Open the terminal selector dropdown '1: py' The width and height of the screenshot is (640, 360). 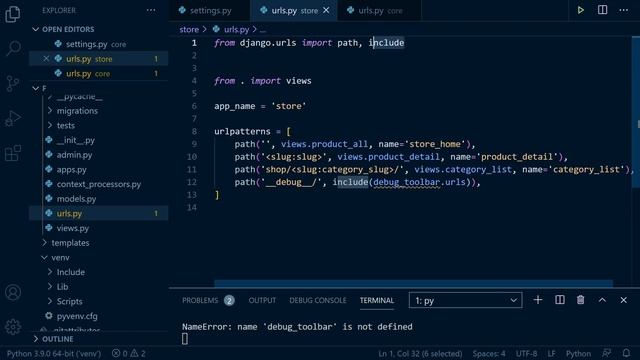point(465,300)
